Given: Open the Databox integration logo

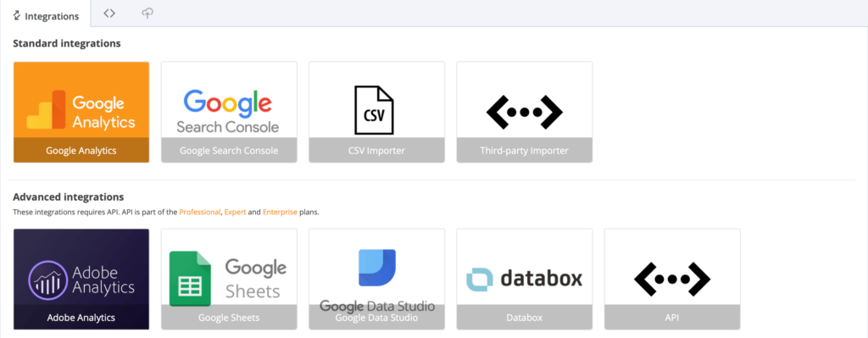Looking at the screenshot, I should click(x=524, y=279).
